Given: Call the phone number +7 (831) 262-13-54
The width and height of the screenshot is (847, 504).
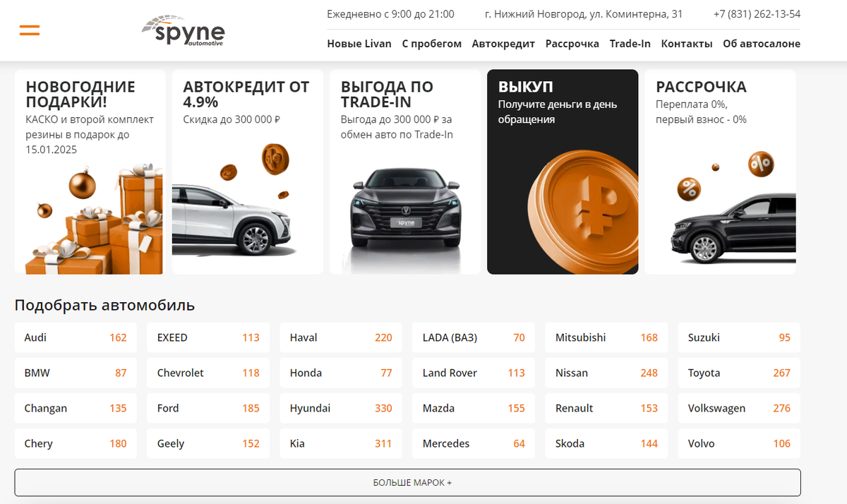Looking at the screenshot, I should point(757,14).
